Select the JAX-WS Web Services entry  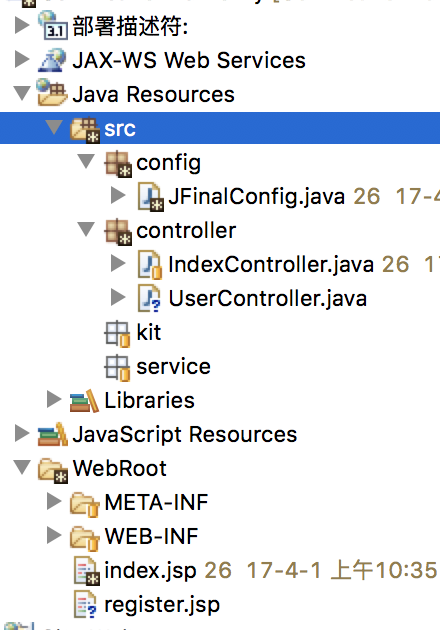point(189,60)
